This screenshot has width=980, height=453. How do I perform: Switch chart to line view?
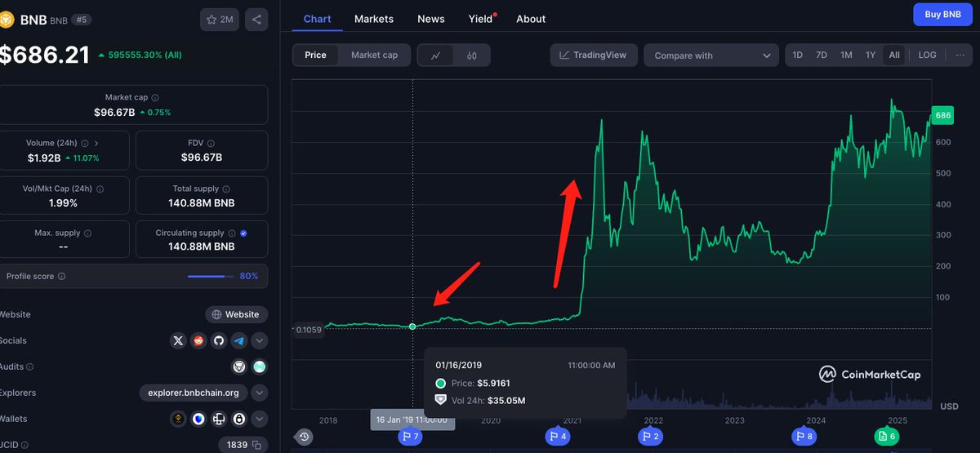[436, 56]
